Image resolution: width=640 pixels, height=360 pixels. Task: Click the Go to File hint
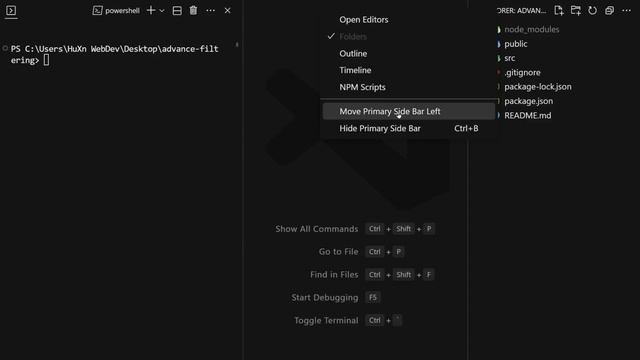point(338,252)
